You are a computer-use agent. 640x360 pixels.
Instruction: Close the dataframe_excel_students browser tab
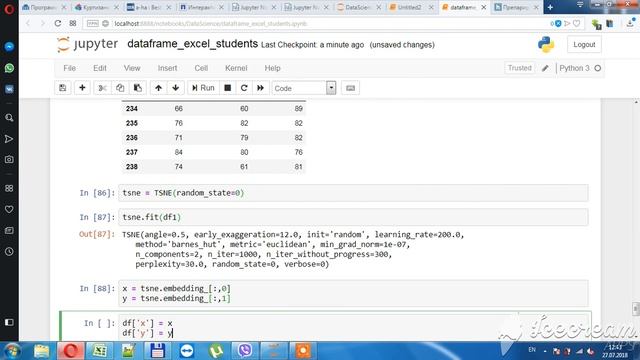(483, 7)
